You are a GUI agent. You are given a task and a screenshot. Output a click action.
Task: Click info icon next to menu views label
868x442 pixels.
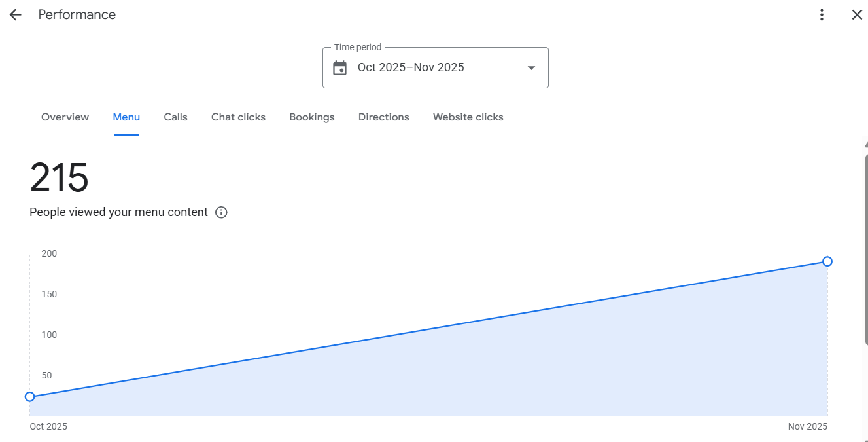point(221,212)
